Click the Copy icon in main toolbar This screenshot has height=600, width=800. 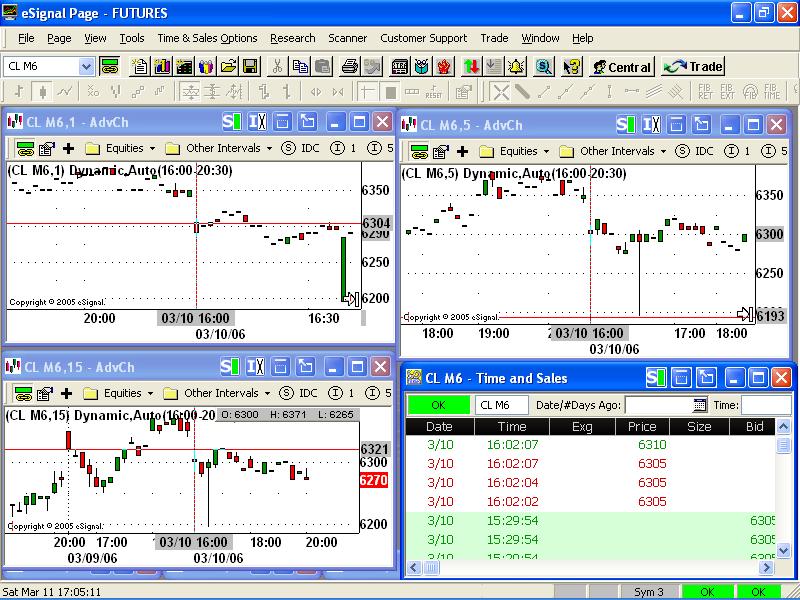[x=300, y=66]
